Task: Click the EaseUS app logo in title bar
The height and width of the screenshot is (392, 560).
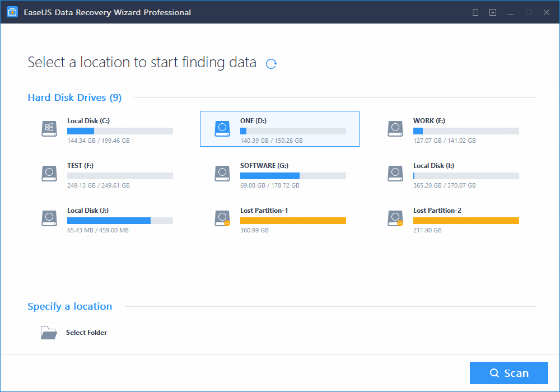Action: click(x=12, y=12)
